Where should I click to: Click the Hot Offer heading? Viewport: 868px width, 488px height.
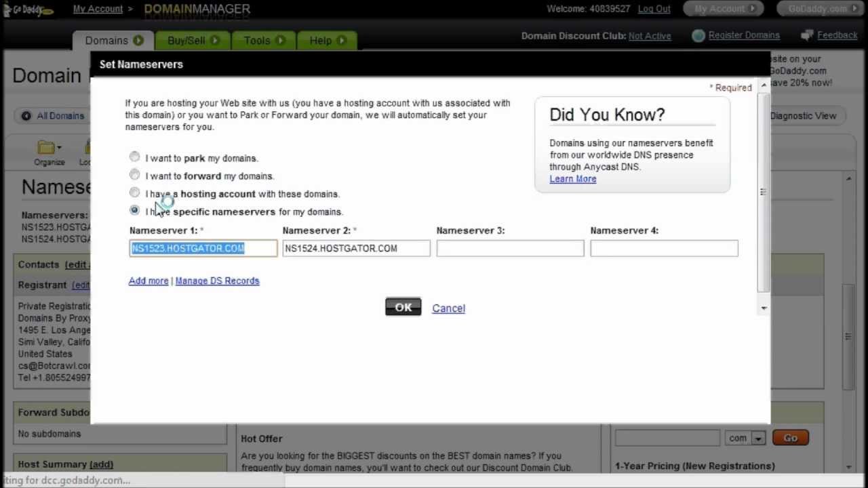(x=262, y=439)
